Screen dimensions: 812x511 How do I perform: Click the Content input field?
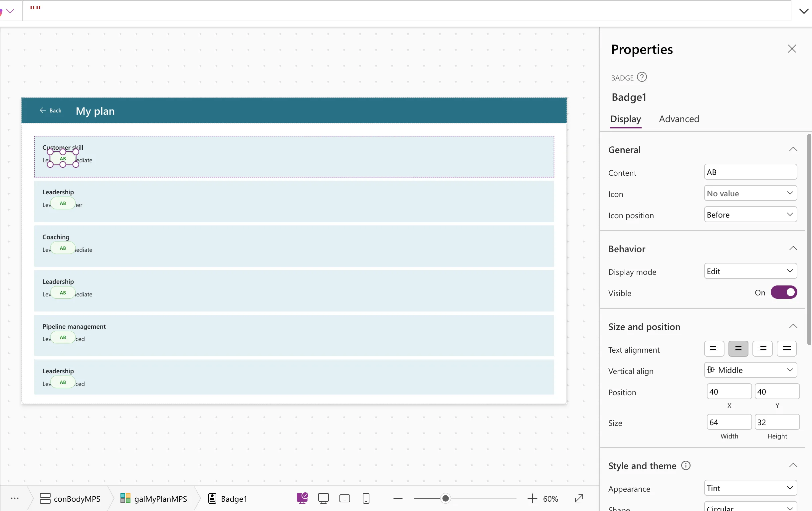[x=750, y=172]
